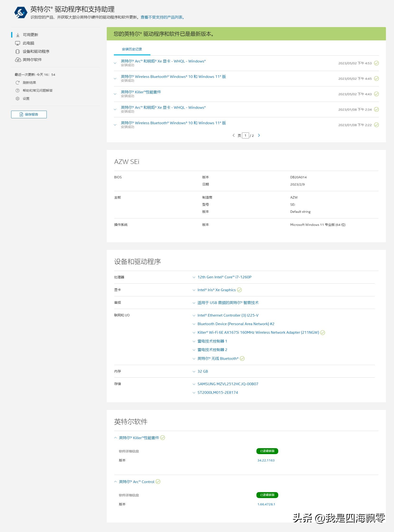Expand the ST2000LM015-2E8174 storage details

click(194, 393)
